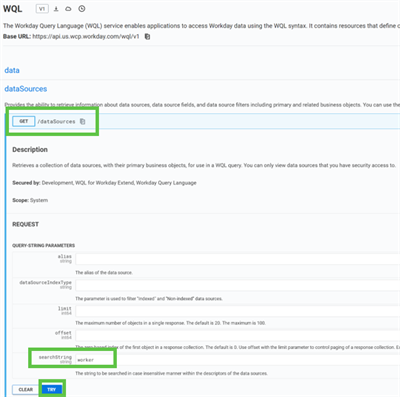Viewport: 400px width, 397px height.
Task: Open the data resource link
Action: (x=12, y=70)
